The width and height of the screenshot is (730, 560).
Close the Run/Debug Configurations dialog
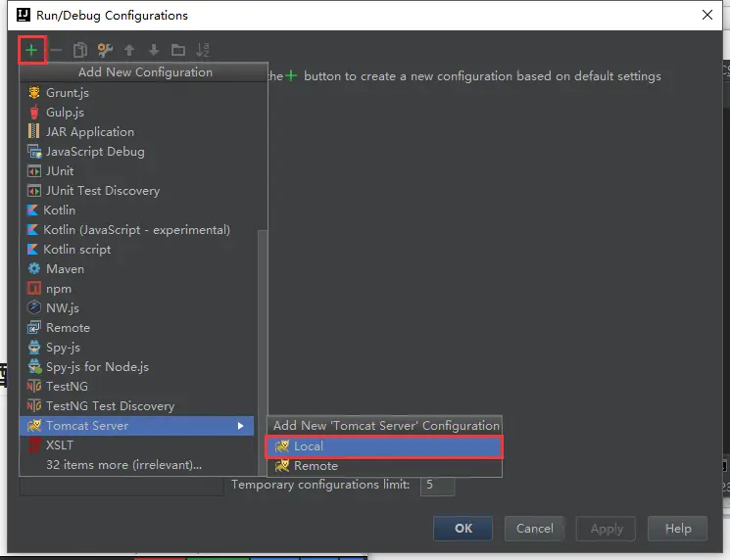(707, 15)
